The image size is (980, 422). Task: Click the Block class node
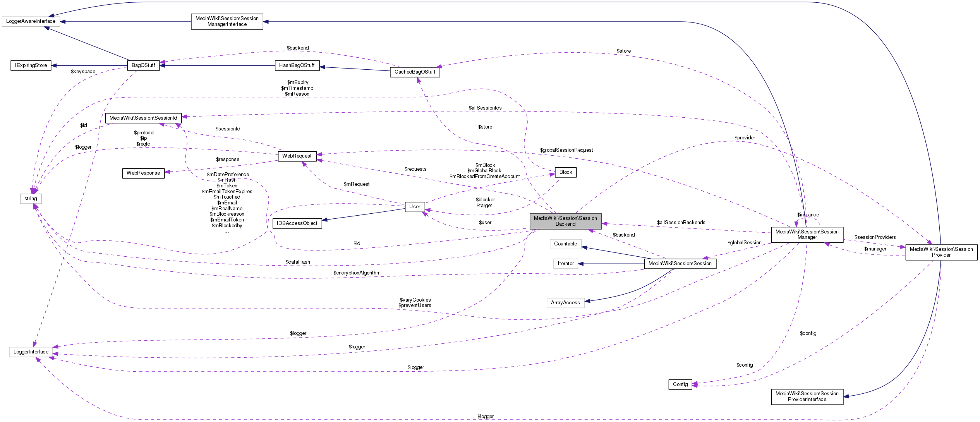pyautogui.click(x=566, y=172)
